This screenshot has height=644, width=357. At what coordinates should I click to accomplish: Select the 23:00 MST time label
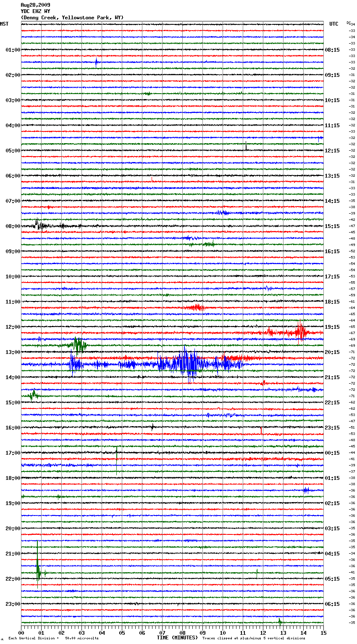13,604
